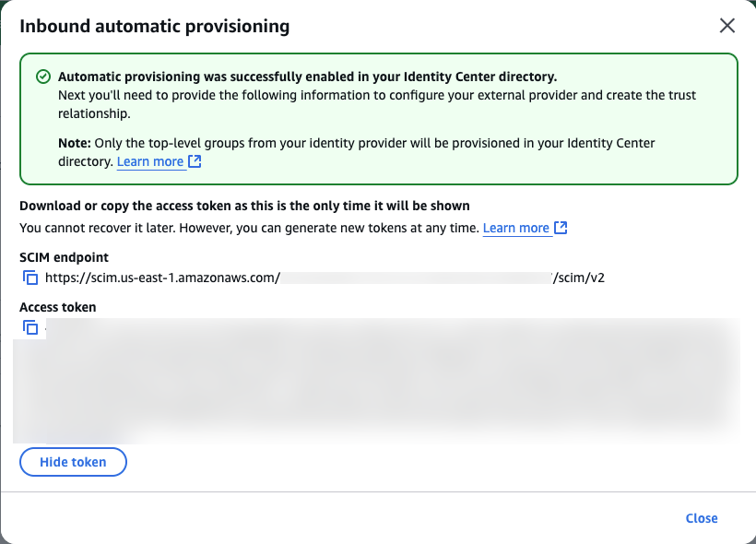Viewport: 756px width, 544px height.
Task: Click the copy icon under Access token label
Action: 30,327
